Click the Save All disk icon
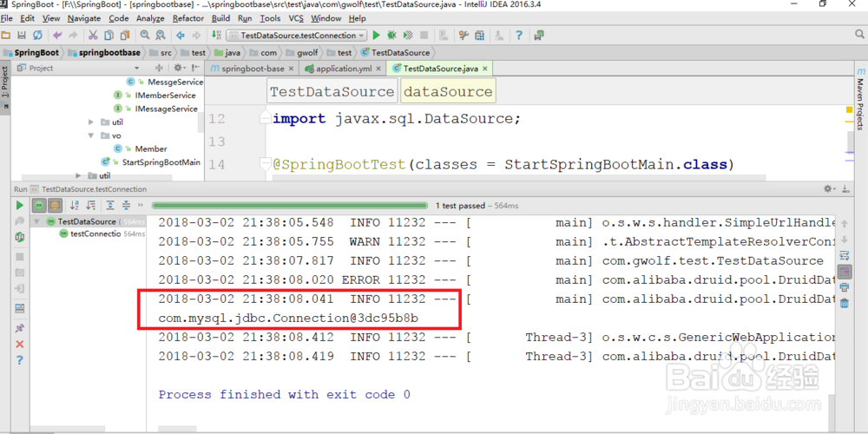Screen dimensions: 868x434 click(x=22, y=36)
